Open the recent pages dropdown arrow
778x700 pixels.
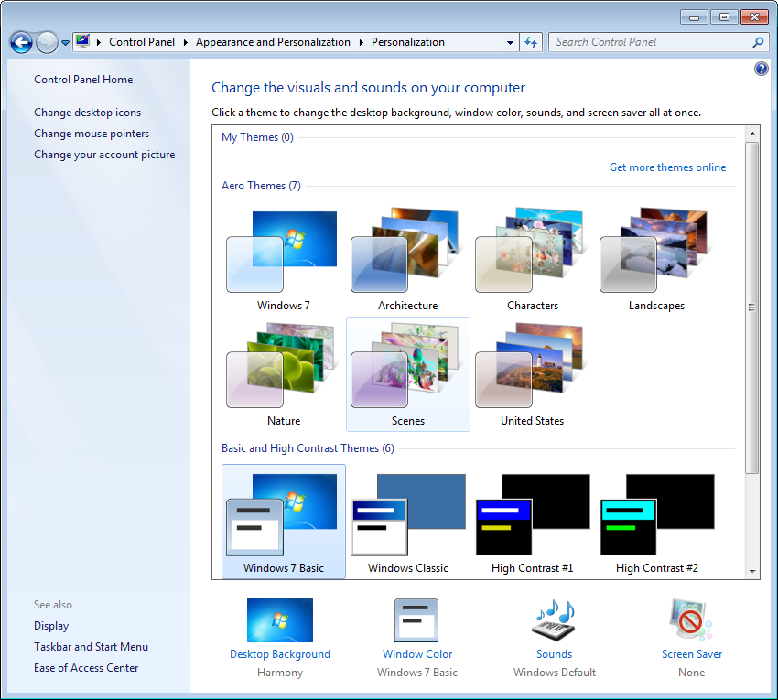pyautogui.click(x=65, y=43)
